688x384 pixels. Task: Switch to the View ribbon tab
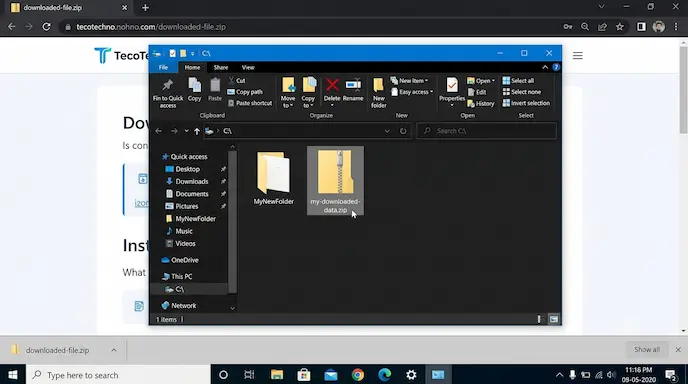(248, 68)
